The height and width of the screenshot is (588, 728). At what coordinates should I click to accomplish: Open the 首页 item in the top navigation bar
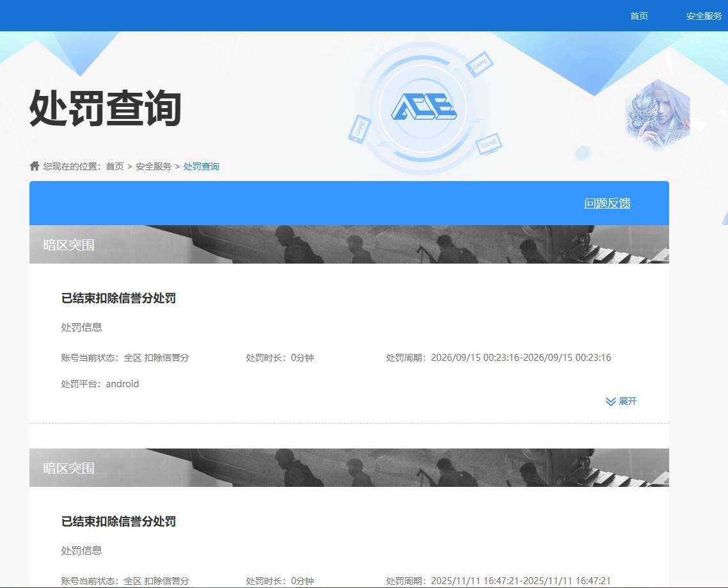tap(639, 16)
